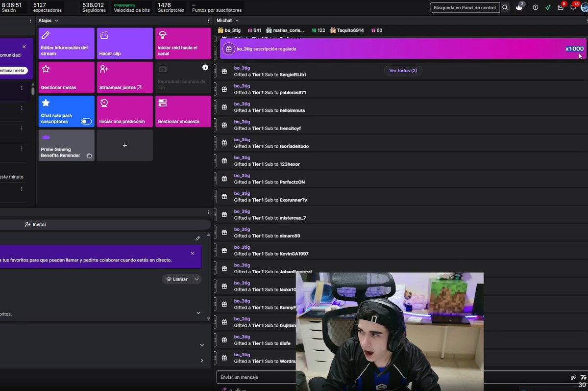Click the green sparkle icon in top bar

(x=548, y=7)
